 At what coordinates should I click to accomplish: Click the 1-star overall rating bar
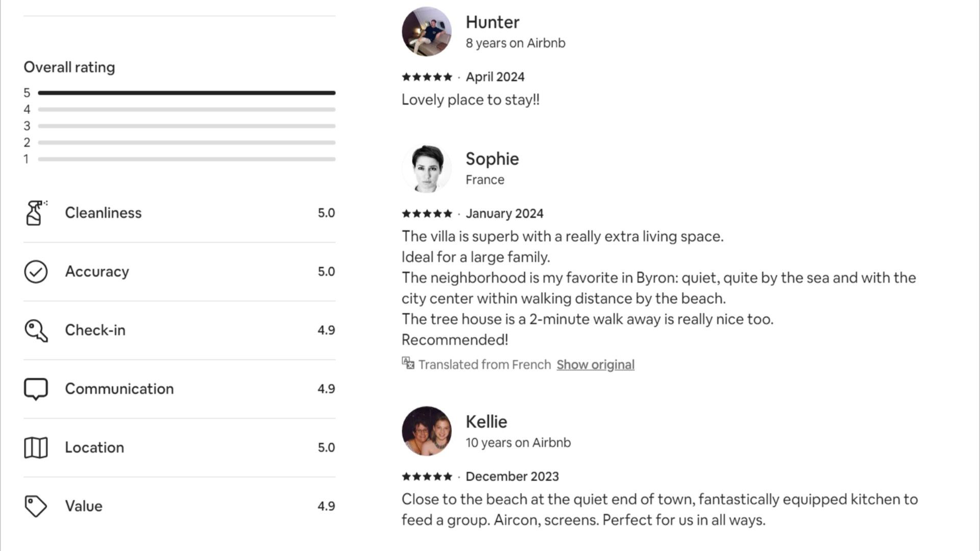pyautogui.click(x=186, y=159)
